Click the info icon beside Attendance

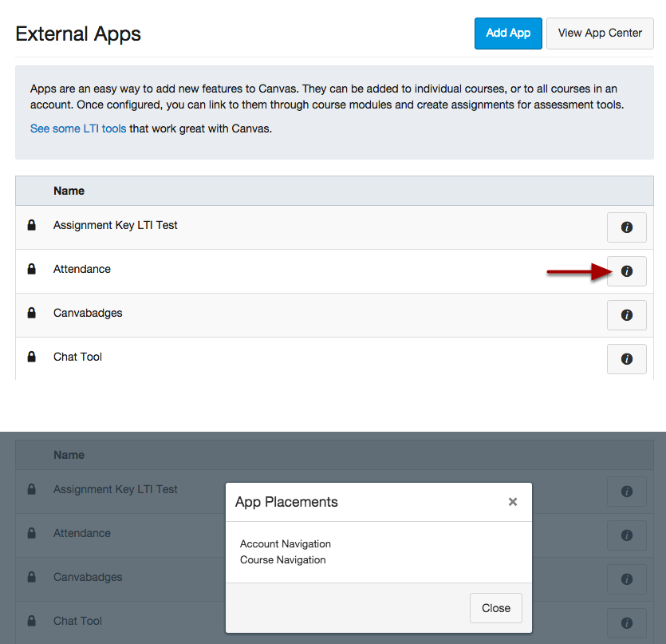[x=626, y=271]
